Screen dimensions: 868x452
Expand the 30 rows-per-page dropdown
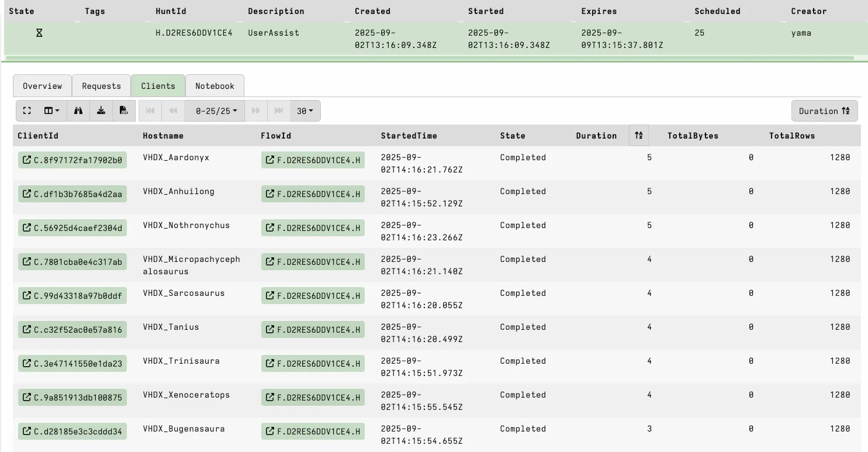(305, 111)
